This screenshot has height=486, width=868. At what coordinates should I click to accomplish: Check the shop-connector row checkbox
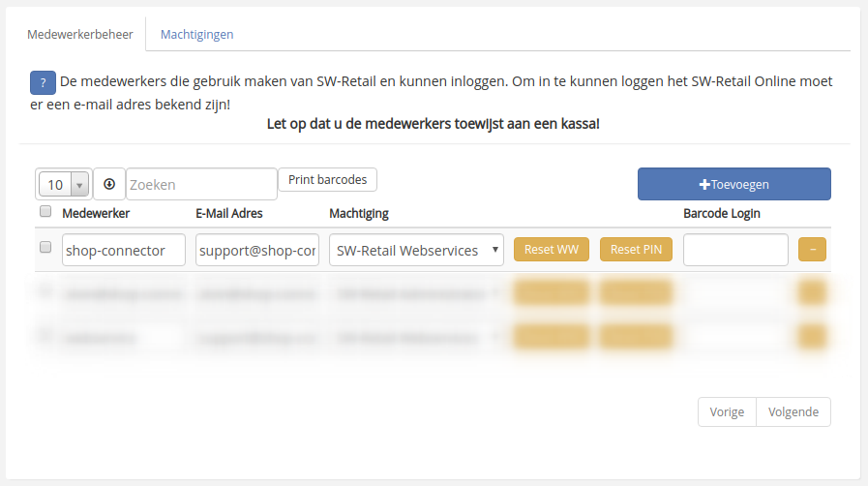45,247
